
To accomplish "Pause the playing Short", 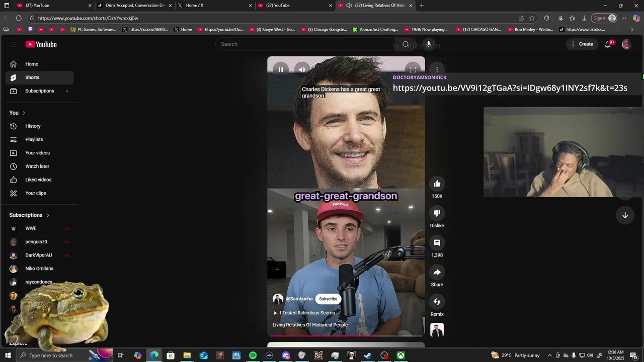I will coord(281,70).
